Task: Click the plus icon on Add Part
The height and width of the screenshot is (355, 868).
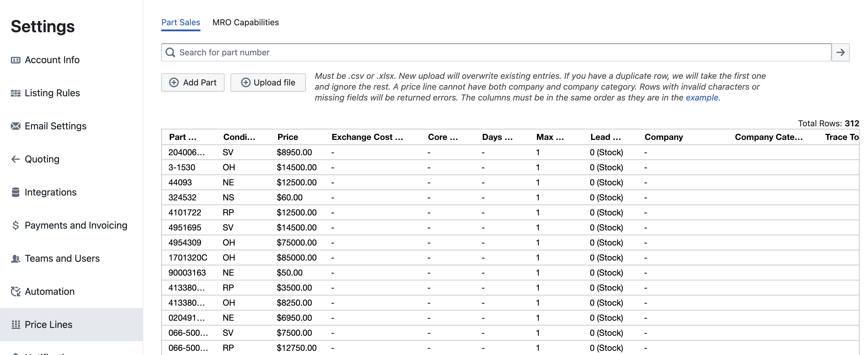Action: tap(174, 82)
